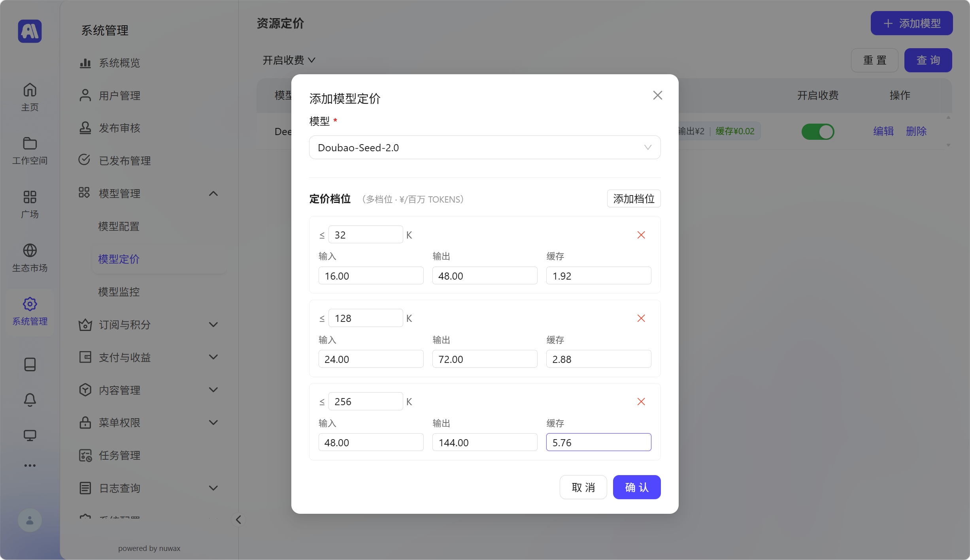Click the 删除 link in the table row
The width and height of the screenshot is (970, 560).
point(916,131)
